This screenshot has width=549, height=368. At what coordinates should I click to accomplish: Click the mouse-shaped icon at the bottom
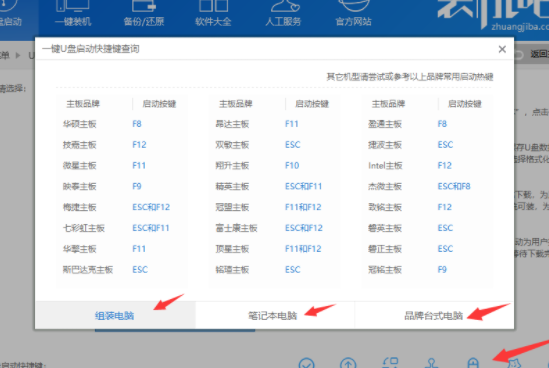473,363
